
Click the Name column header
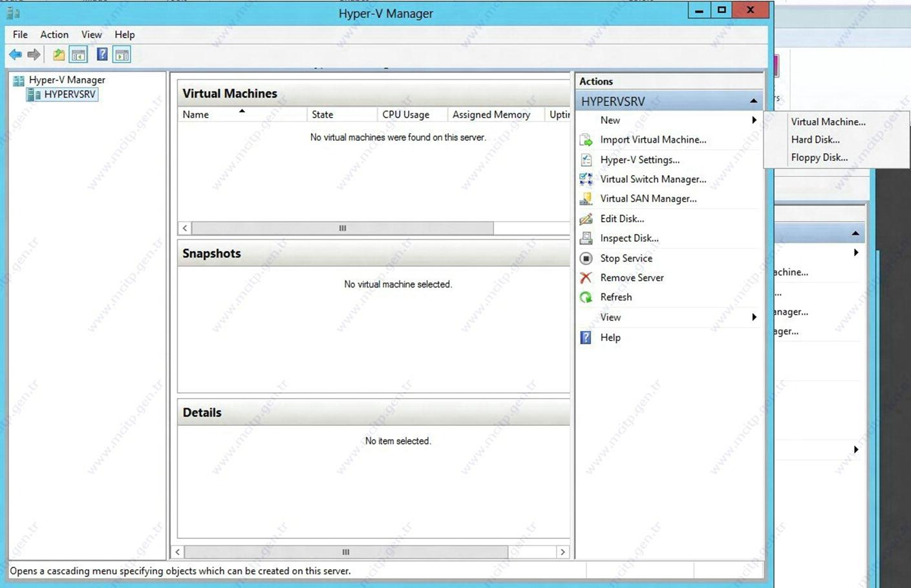[x=242, y=114]
